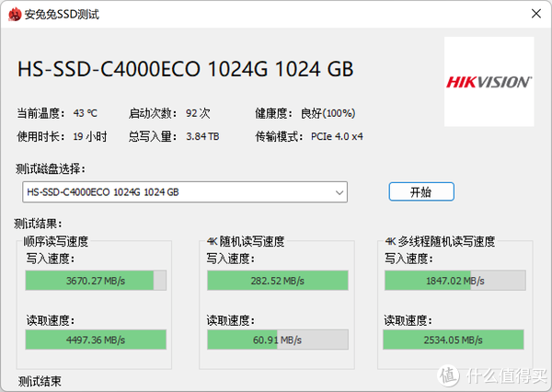Click the 安兔兔SSD测试 window title text

point(62,14)
